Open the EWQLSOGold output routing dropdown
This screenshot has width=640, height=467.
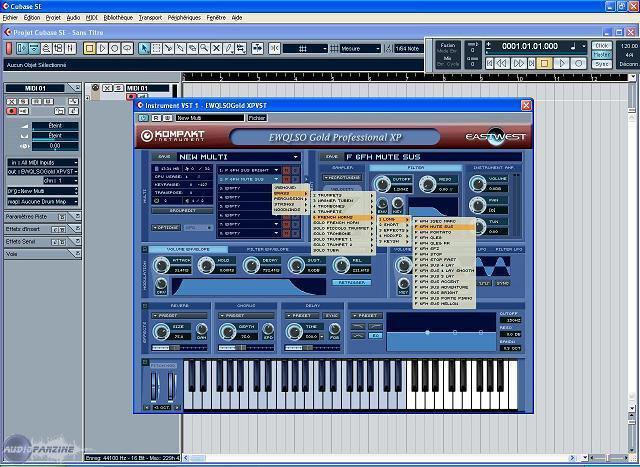click(x=42, y=172)
